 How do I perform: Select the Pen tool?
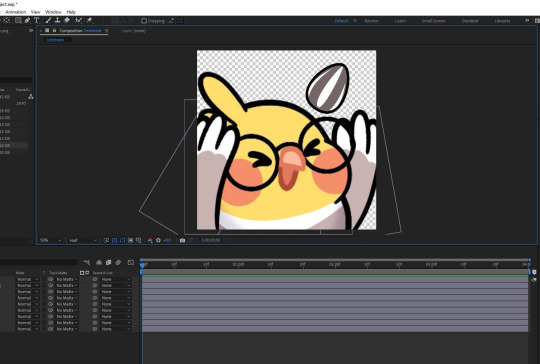[x=27, y=21]
